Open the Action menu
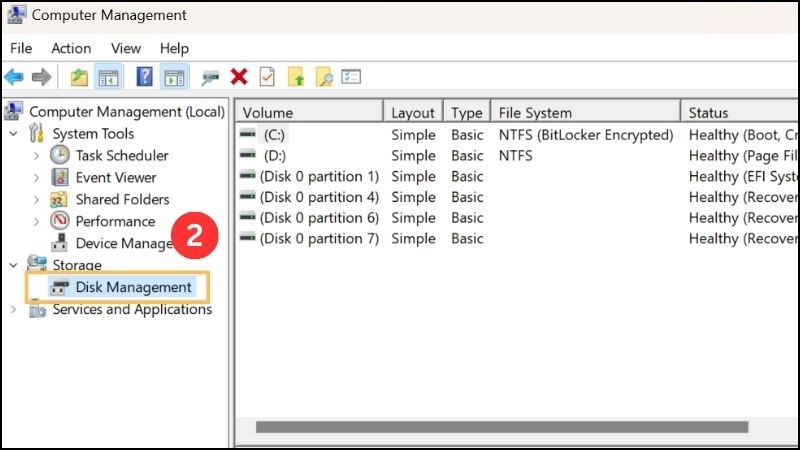Screen dimensions: 800x450 click(x=71, y=48)
